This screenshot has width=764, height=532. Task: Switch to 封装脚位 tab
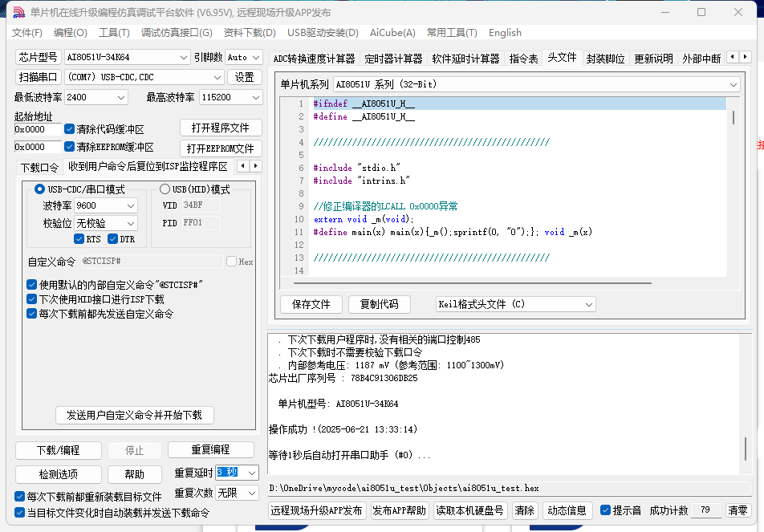pyautogui.click(x=605, y=59)
